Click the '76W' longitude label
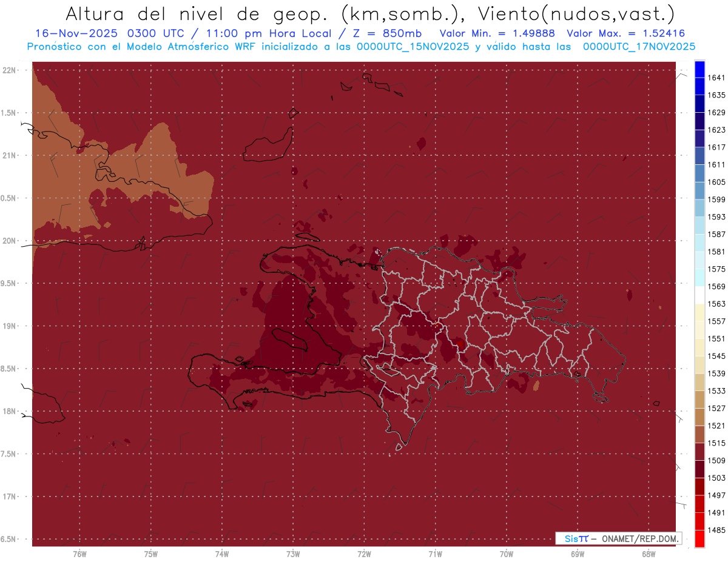This screenshot has height=562, width=728. point(79,554)
